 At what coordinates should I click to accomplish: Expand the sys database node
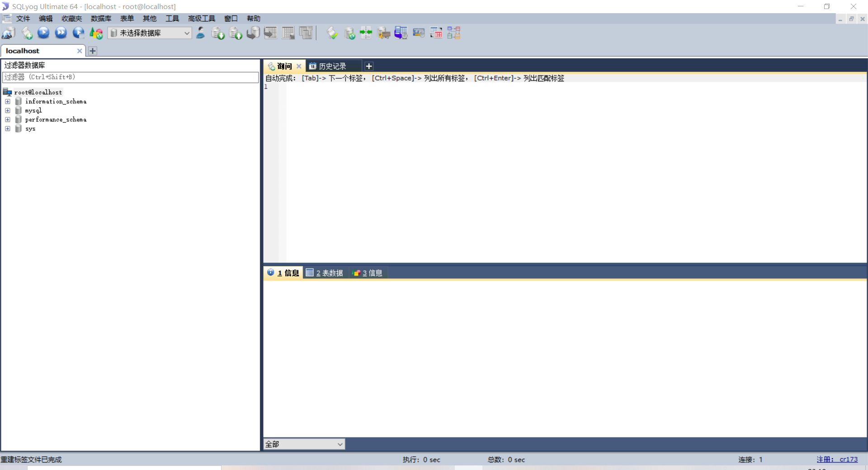point(8,129)
